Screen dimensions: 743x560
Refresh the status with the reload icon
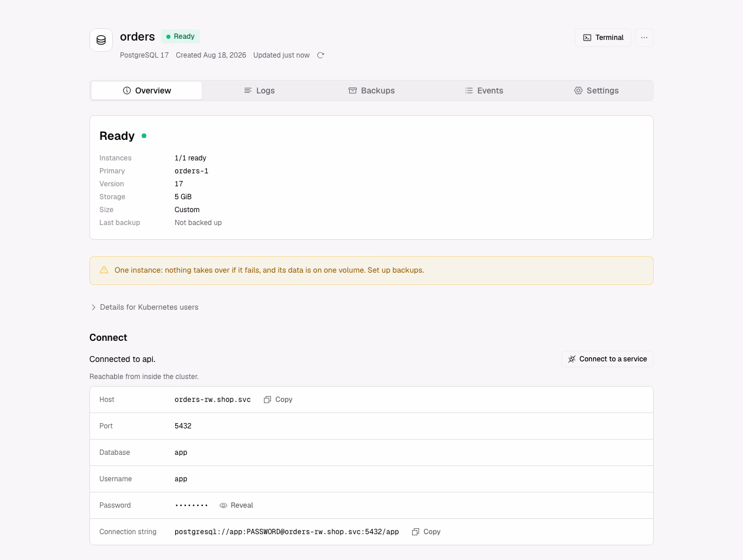click(x=320, y=55)
